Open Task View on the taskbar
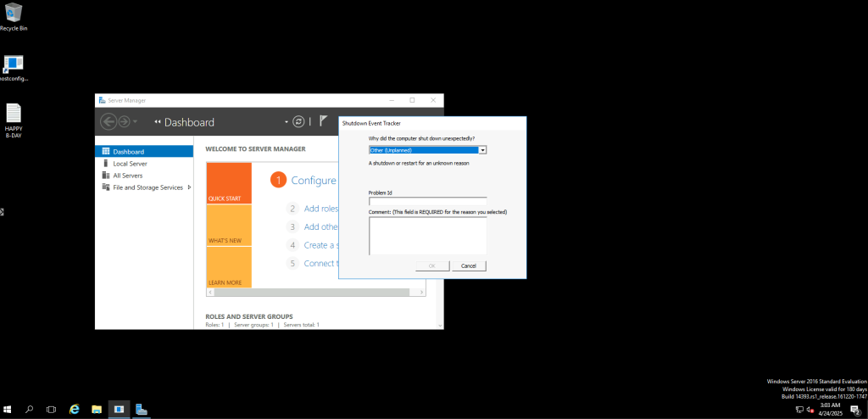 [x=51, y=410]
